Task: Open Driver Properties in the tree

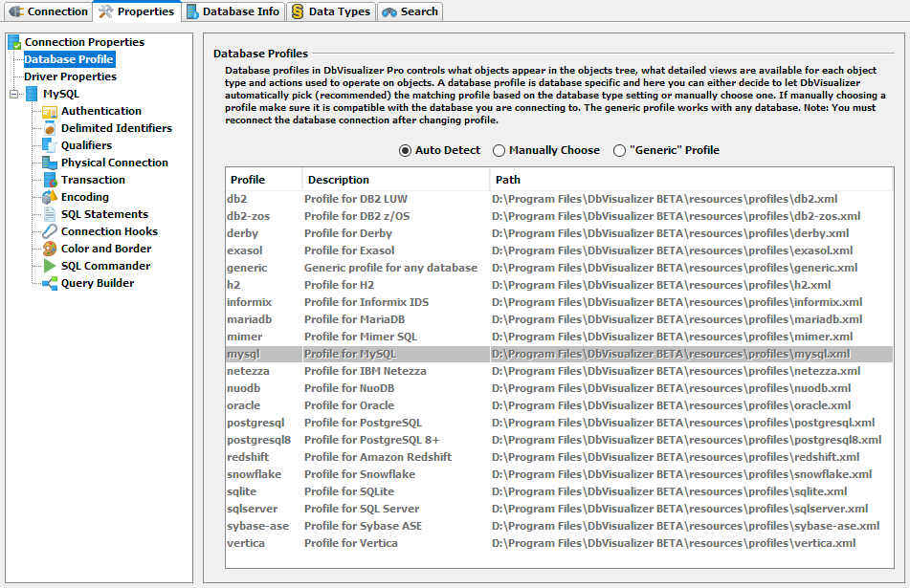Action: click(70, 76)
